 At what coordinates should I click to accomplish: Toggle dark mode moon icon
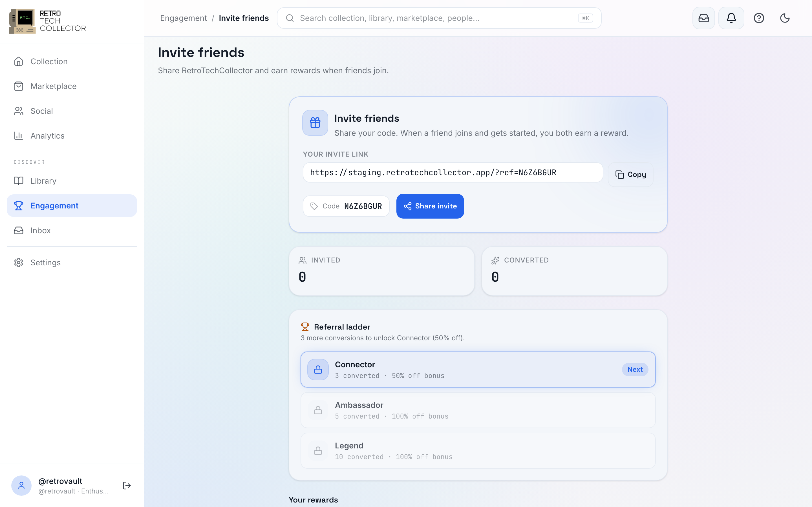pyautogui.click(x=785, y=18)
